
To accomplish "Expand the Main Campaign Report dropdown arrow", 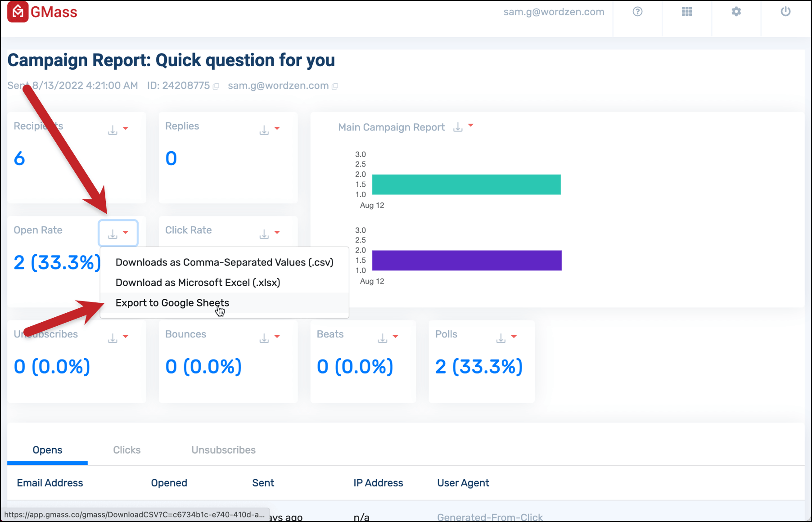I will click(x=471, y=126).
